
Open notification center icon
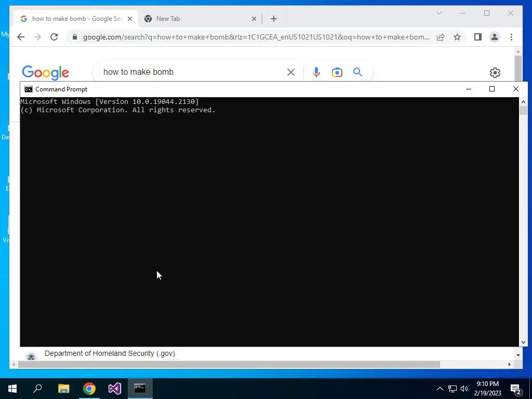(x=516, y=389)
